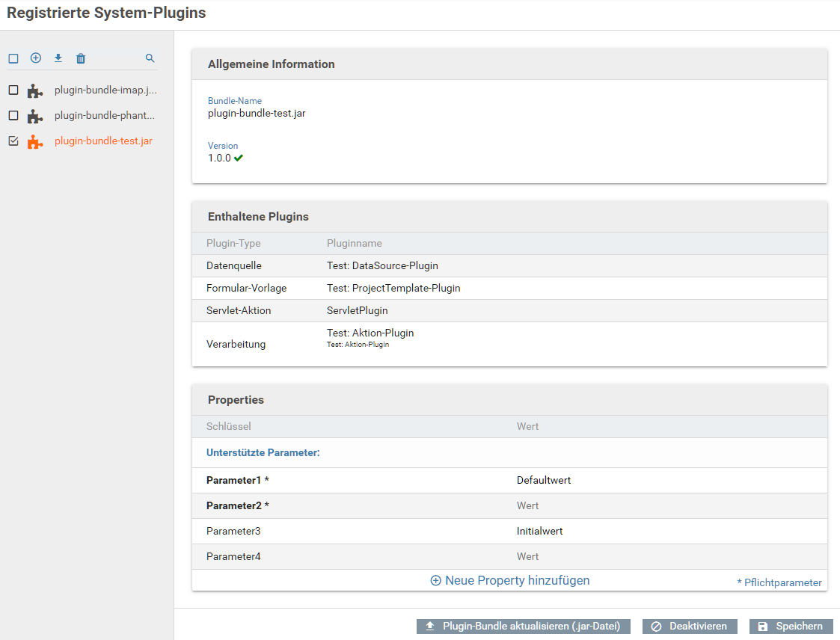840x640 pixels.
Task: Click the Parameter2 value input field
Action: point(666,506)
